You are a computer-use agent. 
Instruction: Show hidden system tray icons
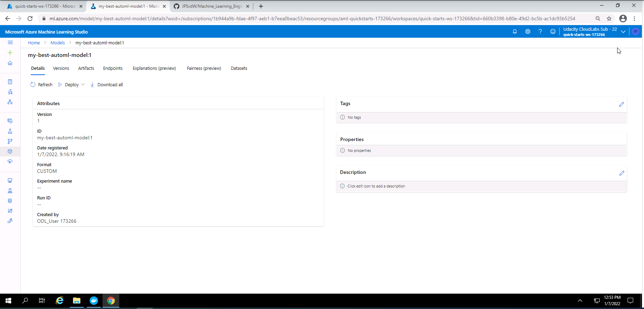pos(580,301)
